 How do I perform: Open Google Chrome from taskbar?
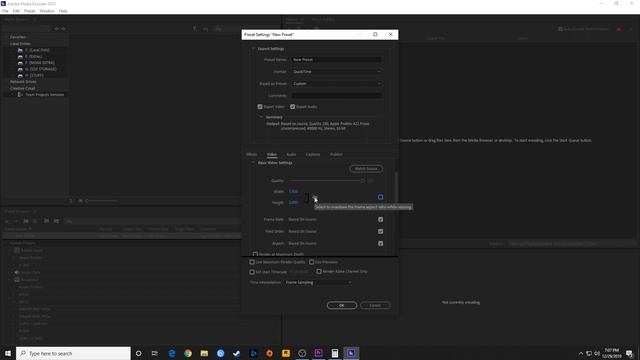pyautogui.click(x=188, y=353)
